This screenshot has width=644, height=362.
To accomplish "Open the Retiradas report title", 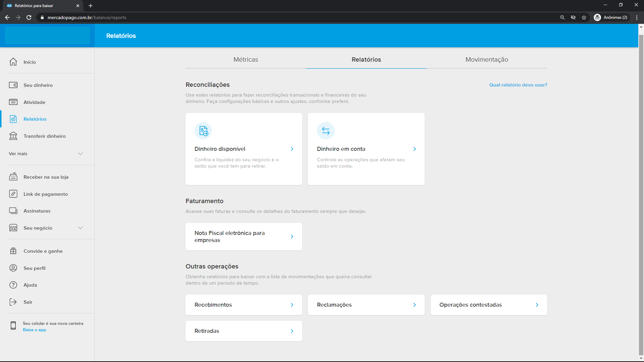I will tap(207, 331).
